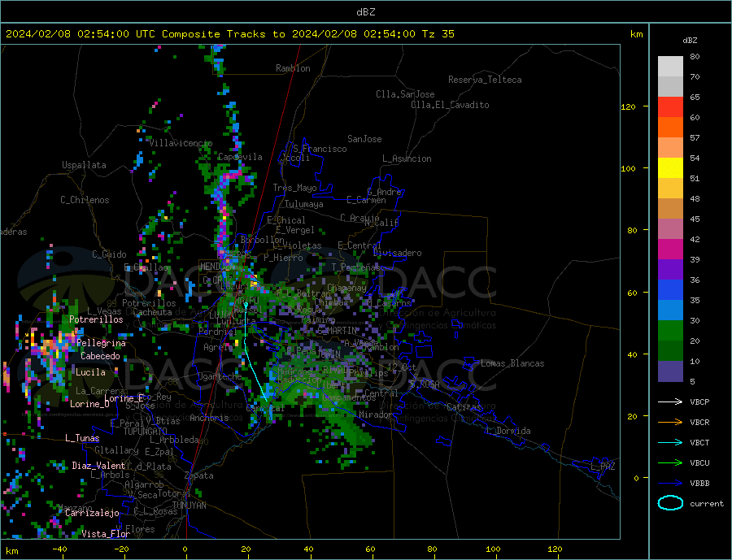Click the Divisadero label
The width and height of the screenshot is (732, 560).
[x=397, y=253]
